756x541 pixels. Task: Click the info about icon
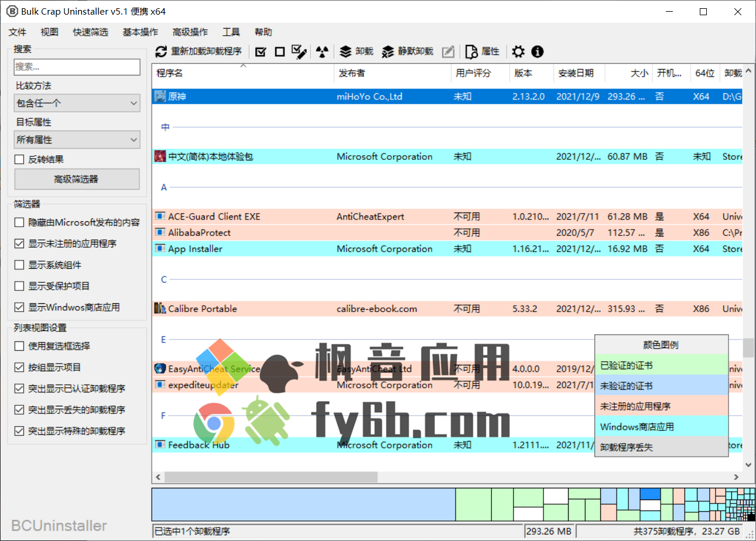pyautogui.click(x=538, y=52)
